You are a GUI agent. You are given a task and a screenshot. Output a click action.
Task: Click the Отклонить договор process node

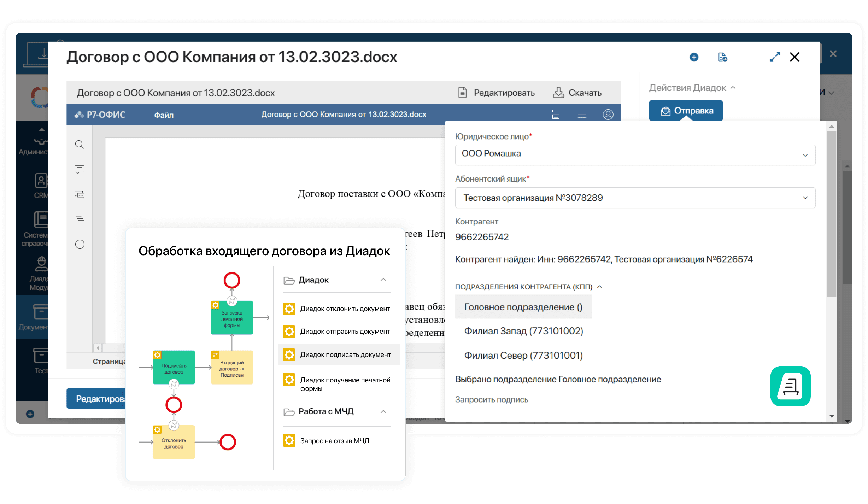(x=174, y=442)
